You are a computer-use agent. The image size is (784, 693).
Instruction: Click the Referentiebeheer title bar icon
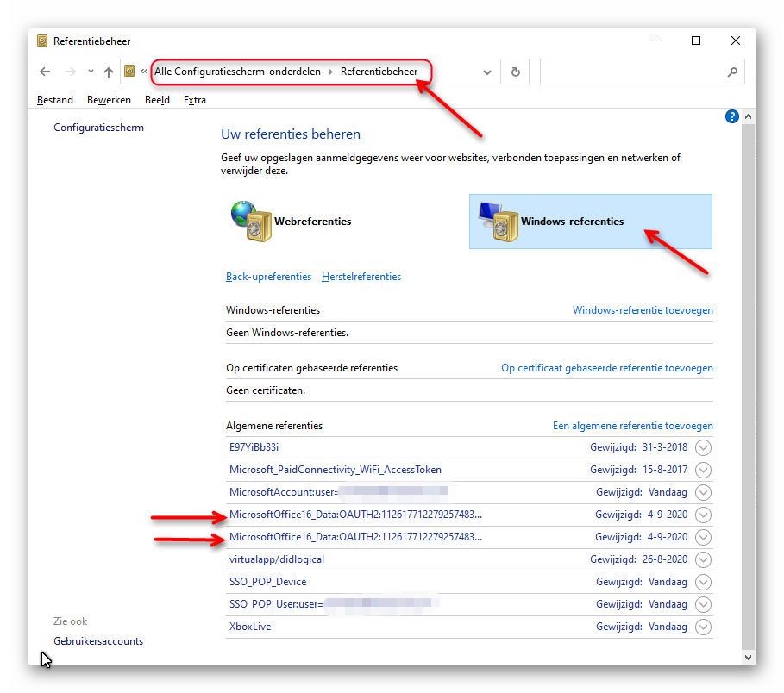(x=42, y=41)
